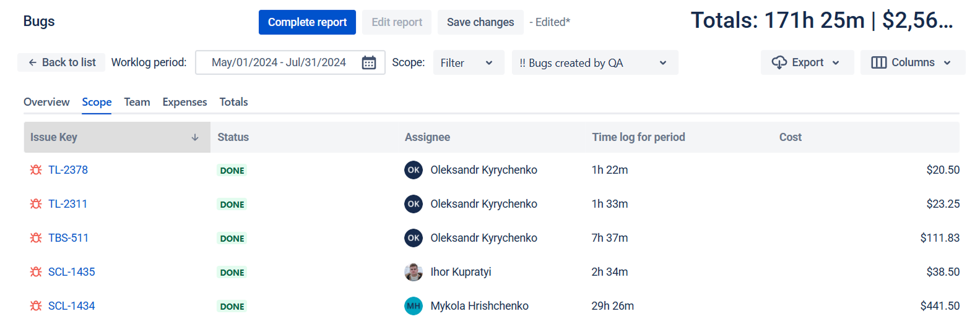Open the Export dropdown
This screenshot has width=980, height=327.
807,62
